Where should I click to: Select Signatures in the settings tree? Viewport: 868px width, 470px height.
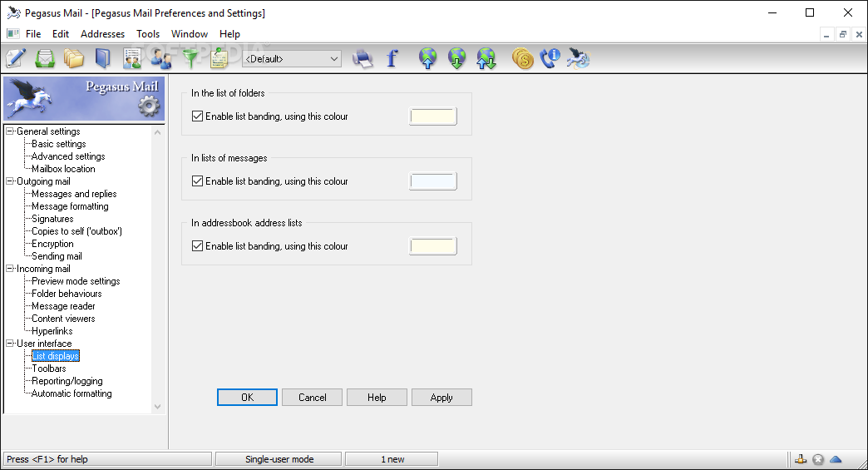click(x=52, y=219)
